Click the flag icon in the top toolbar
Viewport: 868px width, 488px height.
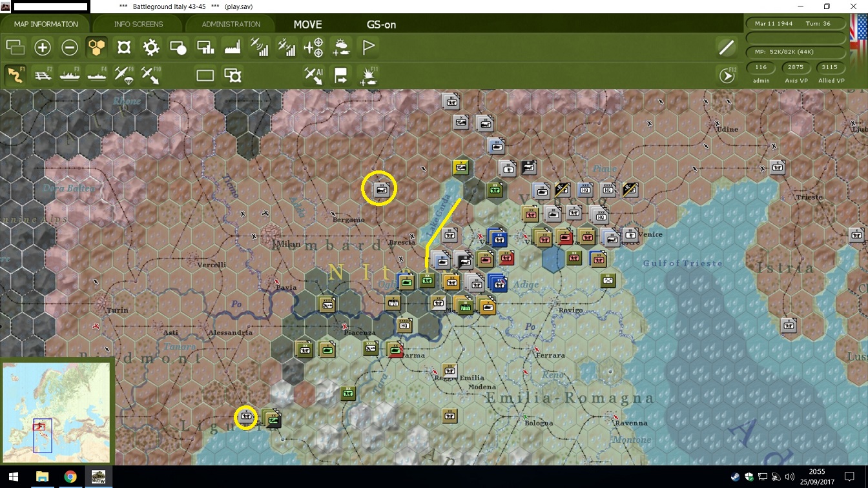368,48
